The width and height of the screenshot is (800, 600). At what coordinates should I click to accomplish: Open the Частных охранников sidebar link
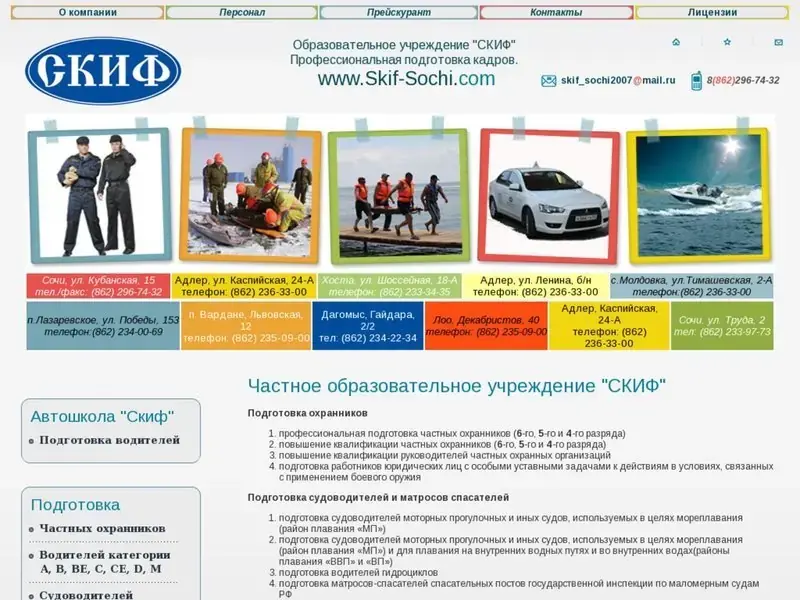[x=102, y=529]
